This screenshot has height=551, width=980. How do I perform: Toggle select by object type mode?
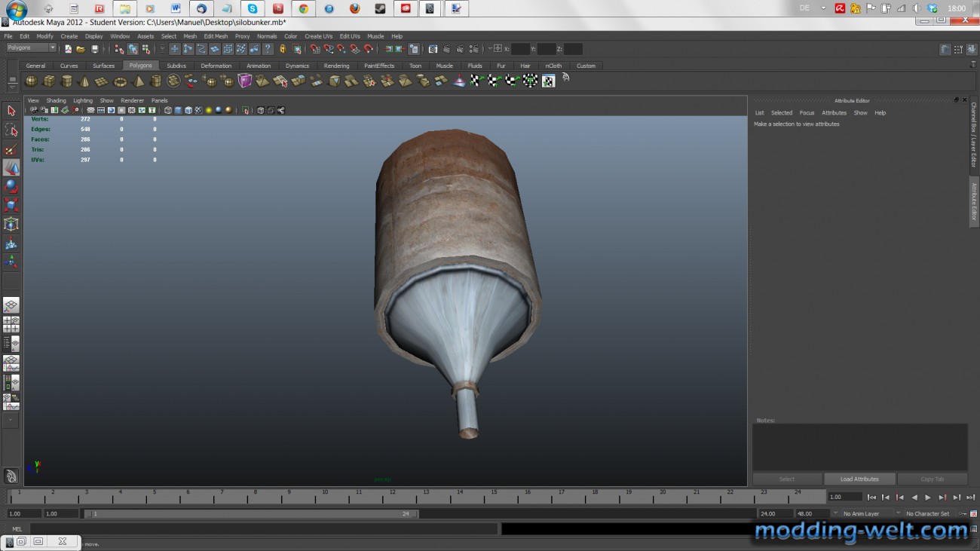(x=133, y=49)
